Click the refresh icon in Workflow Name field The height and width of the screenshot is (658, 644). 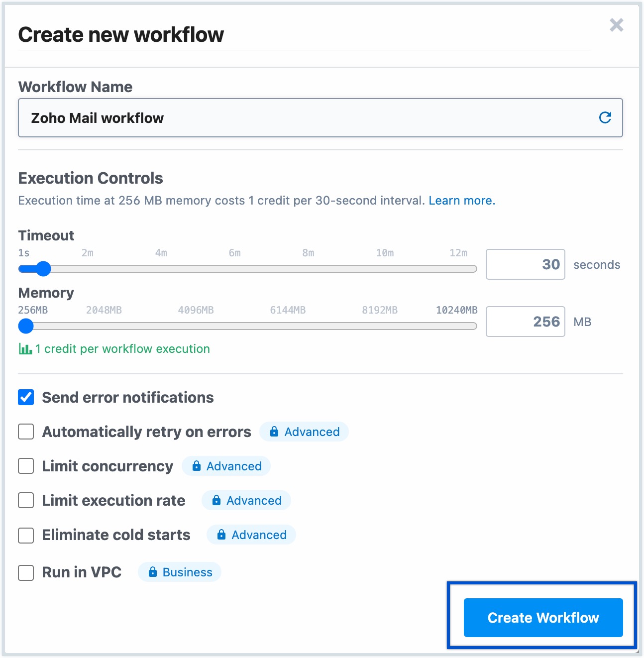605,117
